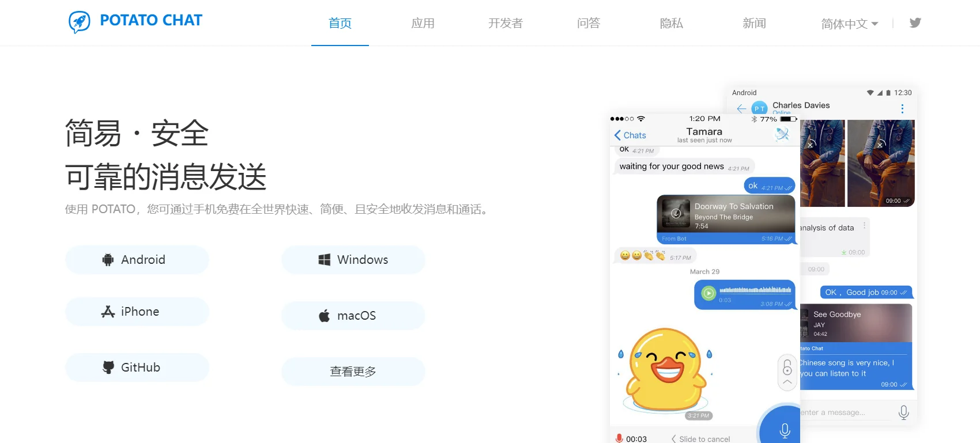Click the Android robot icon
980x443 pixels.
[x=108, y=260]
